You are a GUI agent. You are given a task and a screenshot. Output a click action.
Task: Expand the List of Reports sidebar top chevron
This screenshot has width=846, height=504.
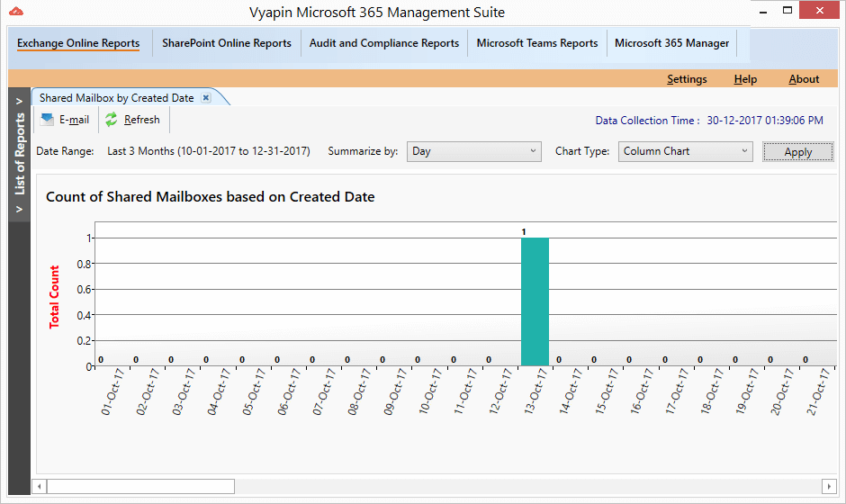pyautogui.click(x=19, y=101)
